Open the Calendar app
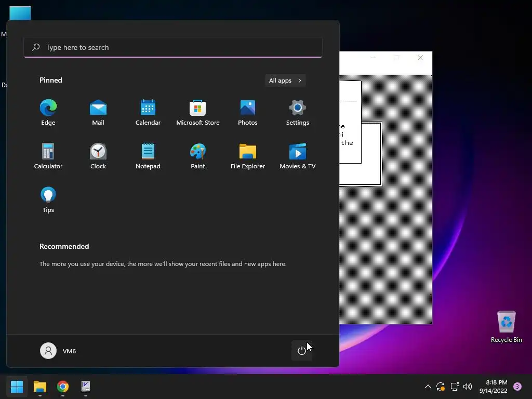The width and height of the screenshot is (532, 399). pos(148,113)
